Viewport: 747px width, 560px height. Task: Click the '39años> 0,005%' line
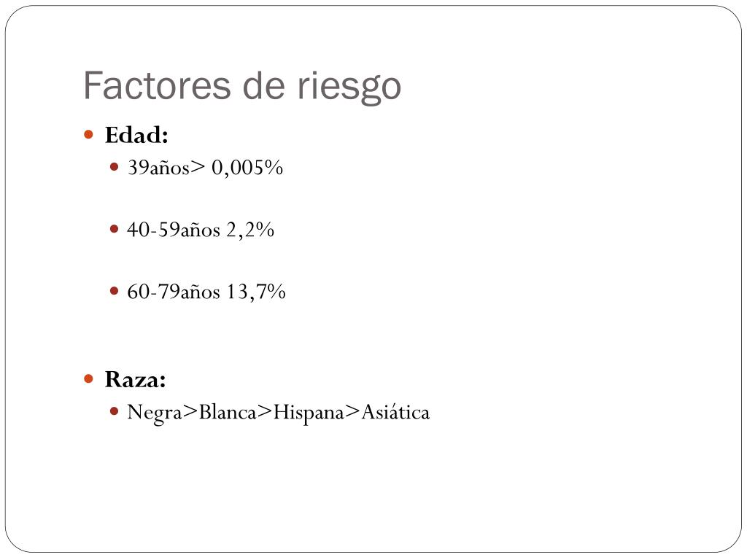point(205,168)
